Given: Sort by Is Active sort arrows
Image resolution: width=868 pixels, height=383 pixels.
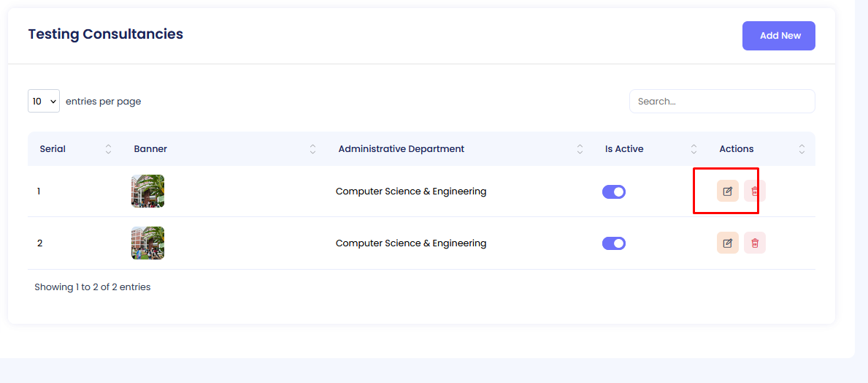Looking at the screenshot, I should click(694, 149).
